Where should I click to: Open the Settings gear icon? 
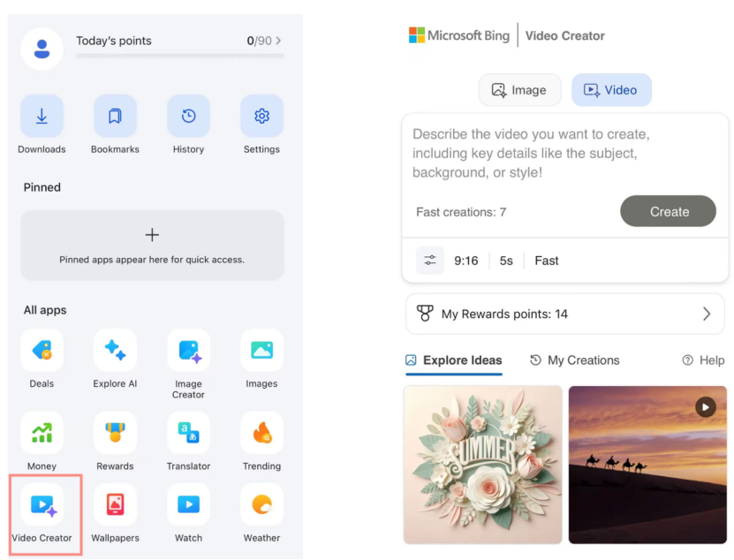[x=261, y=116]
